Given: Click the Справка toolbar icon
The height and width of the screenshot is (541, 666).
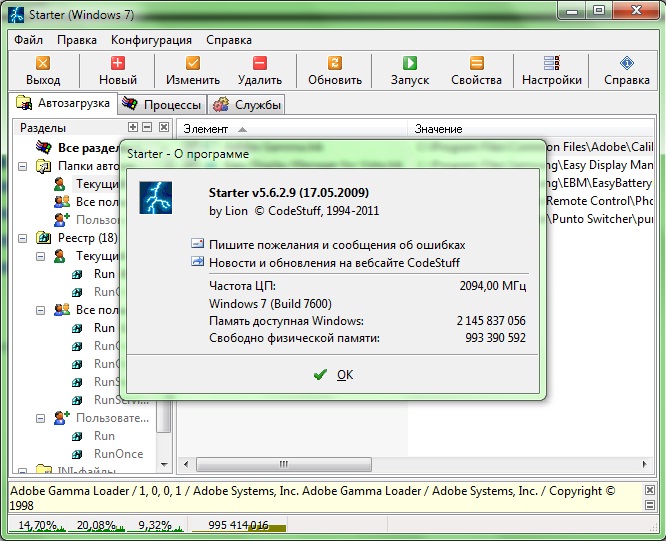Looking at the screenshot, I should [626, 70].
